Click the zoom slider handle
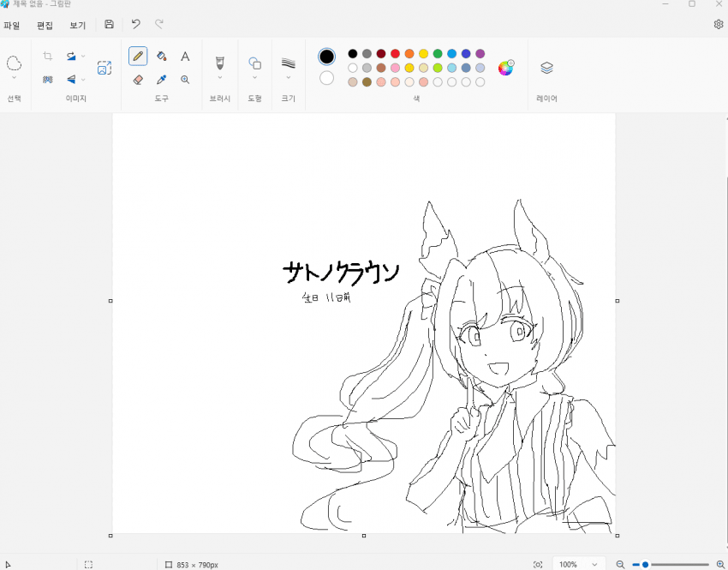This screenshot has width=728, height=570. [645, 564]
